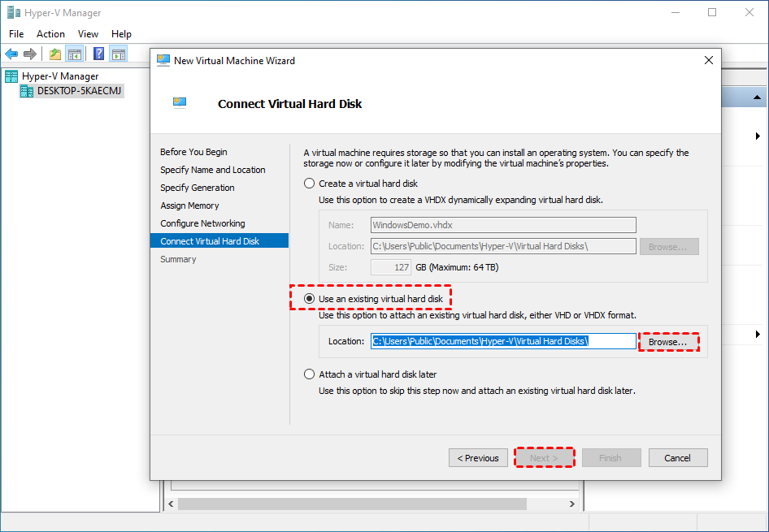The height and width of the screenshot is (532, 769).
Task: Click the disabled Browse button for new disk location
Action: pos(669,247)
